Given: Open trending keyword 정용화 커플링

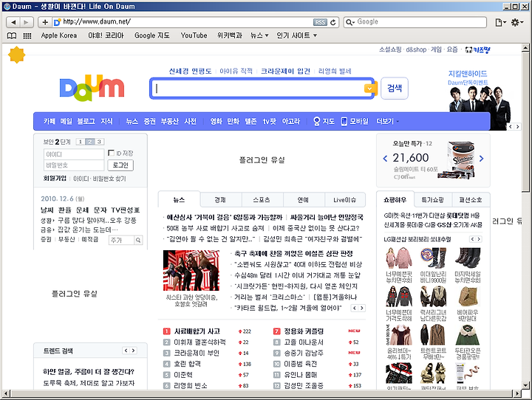Looking at the screenshot, I should [x=304, y=331].
